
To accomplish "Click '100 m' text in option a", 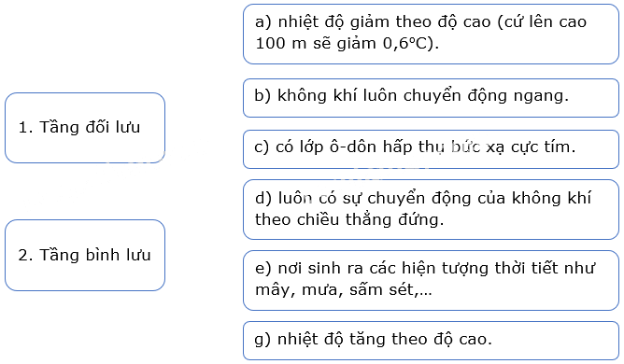I will [280, 43].
